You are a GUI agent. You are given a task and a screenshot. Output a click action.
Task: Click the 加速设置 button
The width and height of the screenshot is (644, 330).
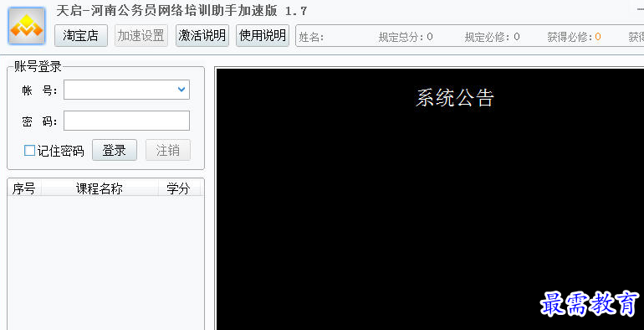(x=141, y=35)
